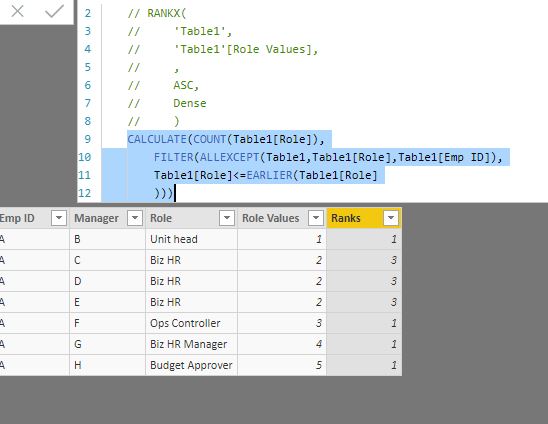The image size is (548, 424).
Task: Click line number 12 in formula editor
Action: pos(84,193)
